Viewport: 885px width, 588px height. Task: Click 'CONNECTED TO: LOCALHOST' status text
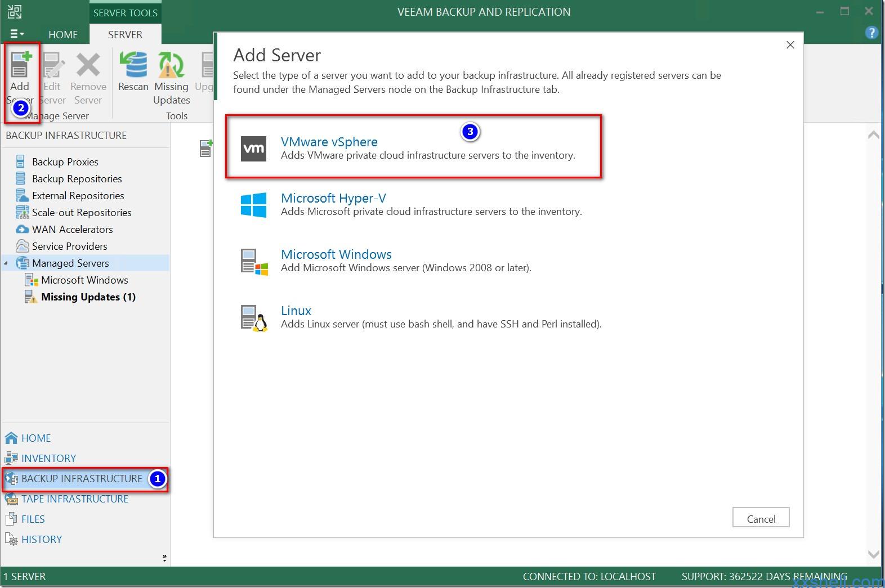click(589, 577)
